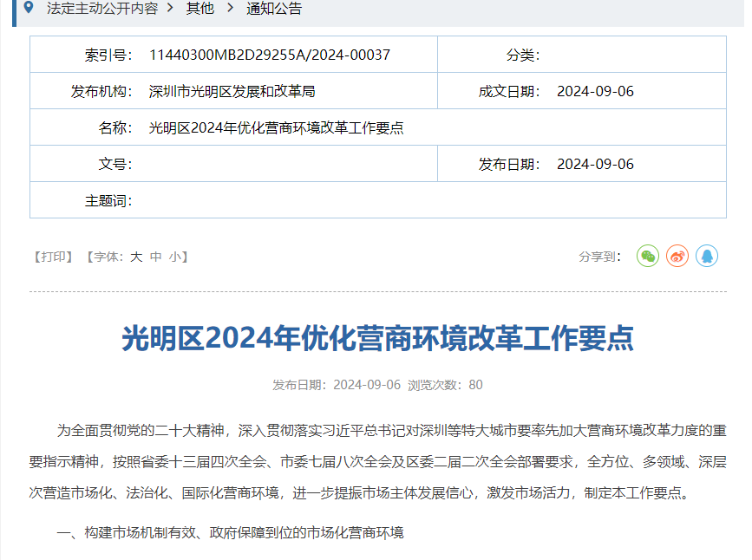Set font size to 小
The image size is (752, 560).
coord(174,257)
